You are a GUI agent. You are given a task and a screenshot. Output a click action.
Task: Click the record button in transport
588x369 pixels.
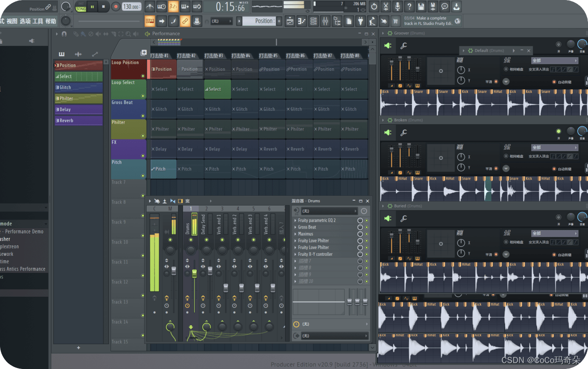pos(116,7)
